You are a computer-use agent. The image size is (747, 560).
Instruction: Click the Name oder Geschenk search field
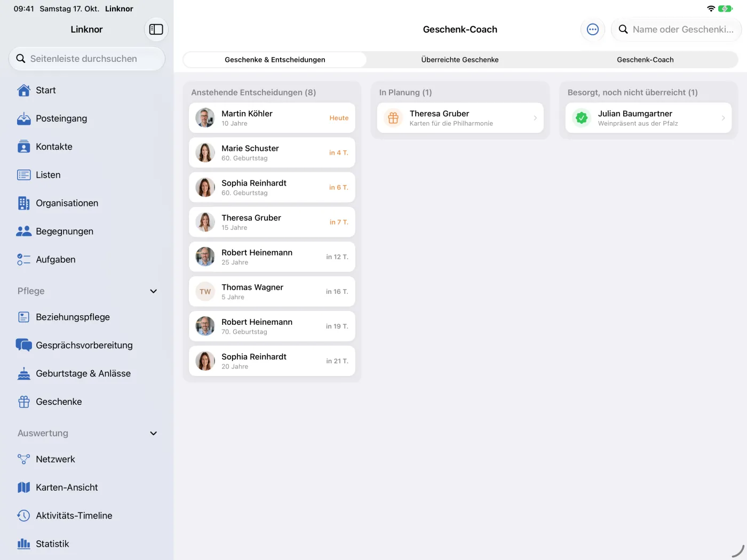pyautogui.click(x=677, y=29)
